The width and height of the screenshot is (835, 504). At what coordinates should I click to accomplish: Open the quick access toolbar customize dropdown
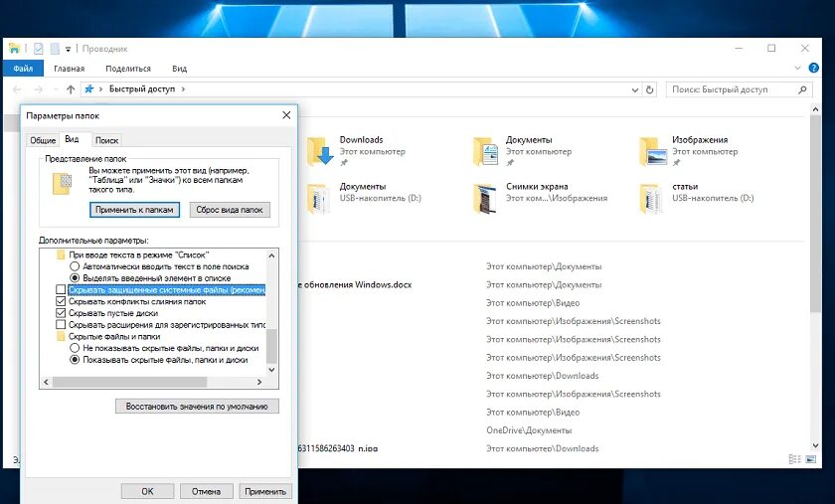69,49
